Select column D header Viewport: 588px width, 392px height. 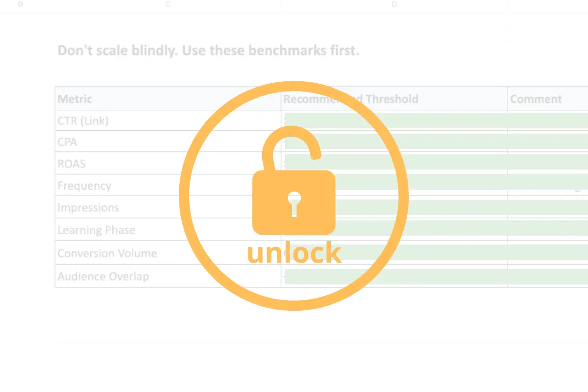[x=394, y=4]
